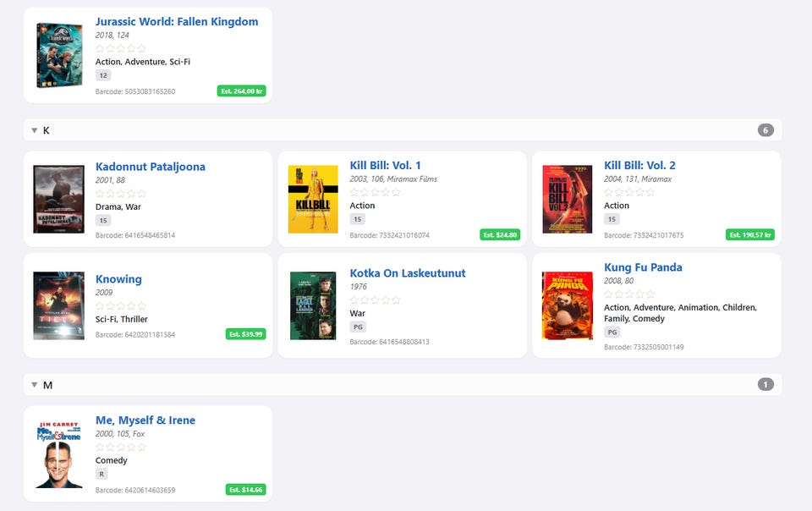Click Kotka On Laskeutunut cover thumbnail
This screenshot has width=812, height=511.
click(313, 306)
